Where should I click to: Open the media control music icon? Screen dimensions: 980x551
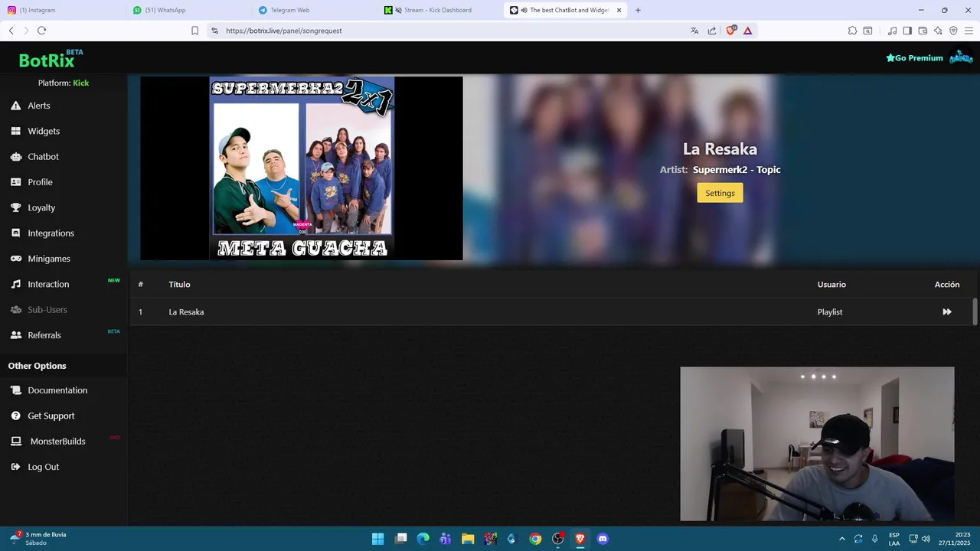click(x=892, y=31)
